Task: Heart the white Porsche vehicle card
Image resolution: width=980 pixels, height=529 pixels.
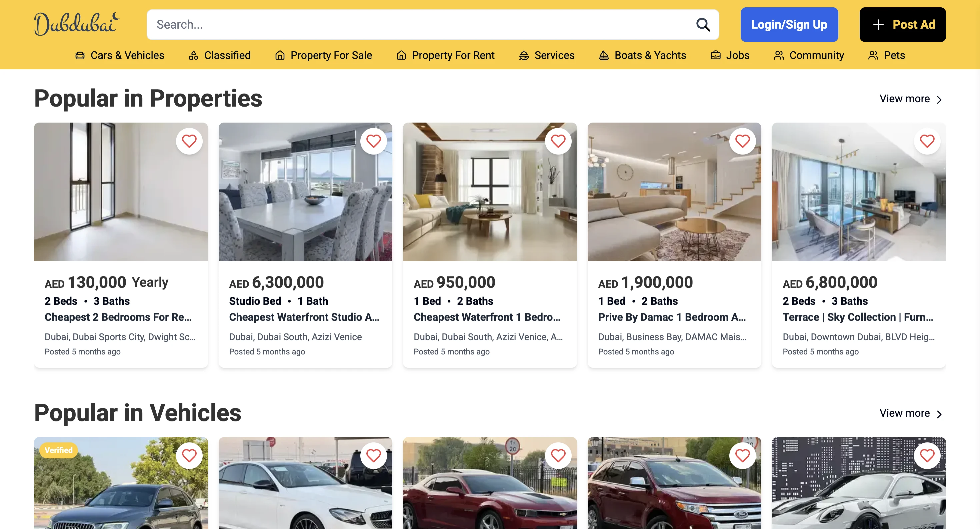Action: (927, 455)
